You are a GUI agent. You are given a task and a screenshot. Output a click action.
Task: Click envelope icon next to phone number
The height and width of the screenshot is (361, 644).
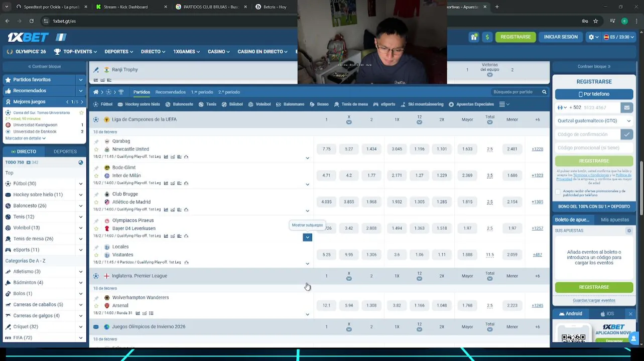click(x=626, y=107)
